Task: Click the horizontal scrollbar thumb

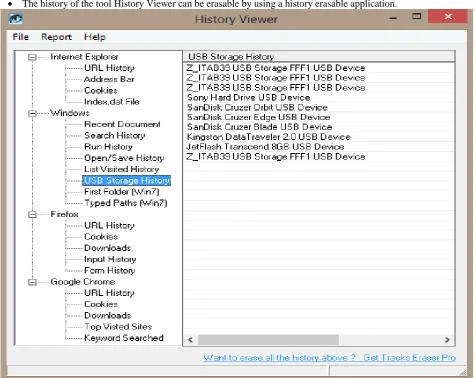Action: tap(268, 340)
